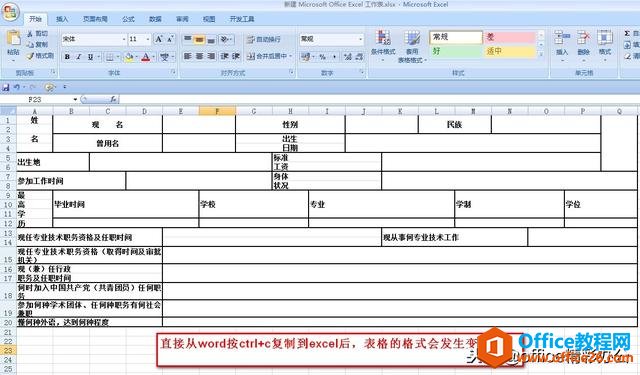Apply the fill color bucket icon
The width and height of the screenshot is (640, 375).
click(x=129, y=58)
